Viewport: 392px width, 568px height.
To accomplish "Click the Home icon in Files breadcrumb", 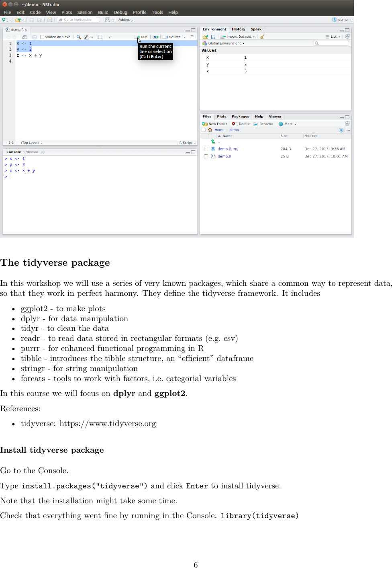I will click(x=210, y=130).
